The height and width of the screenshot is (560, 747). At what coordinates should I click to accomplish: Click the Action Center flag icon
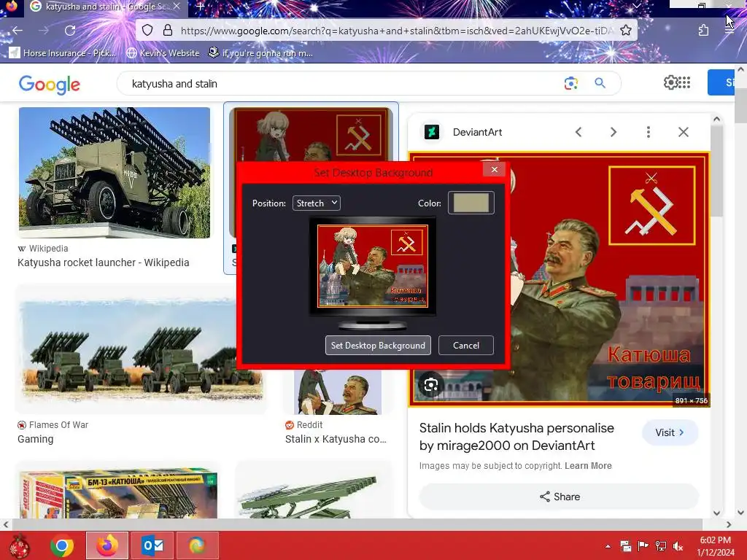[643, 546]
